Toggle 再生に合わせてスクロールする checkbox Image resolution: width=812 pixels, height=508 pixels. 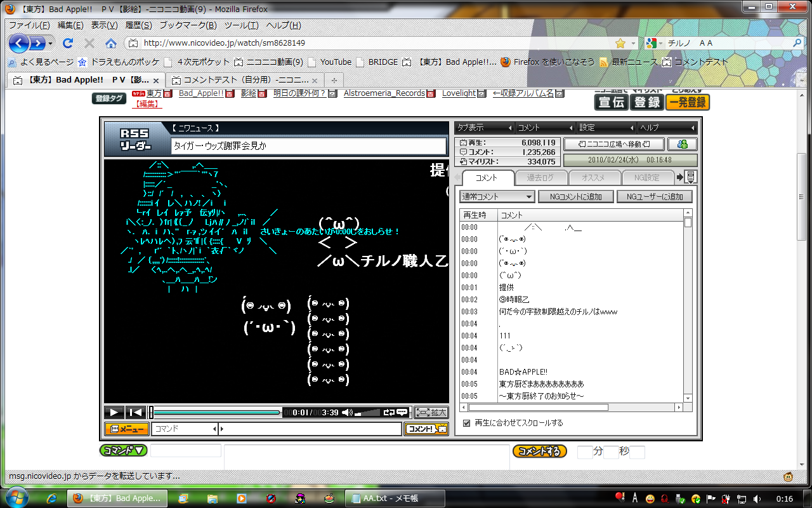[x=467, y=423]
